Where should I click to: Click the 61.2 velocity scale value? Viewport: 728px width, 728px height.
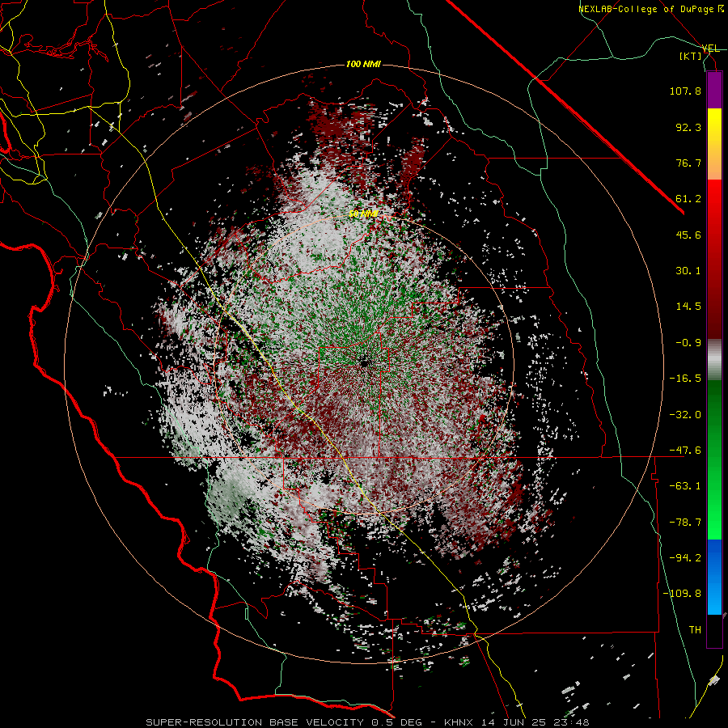click(x=688, y=199)
